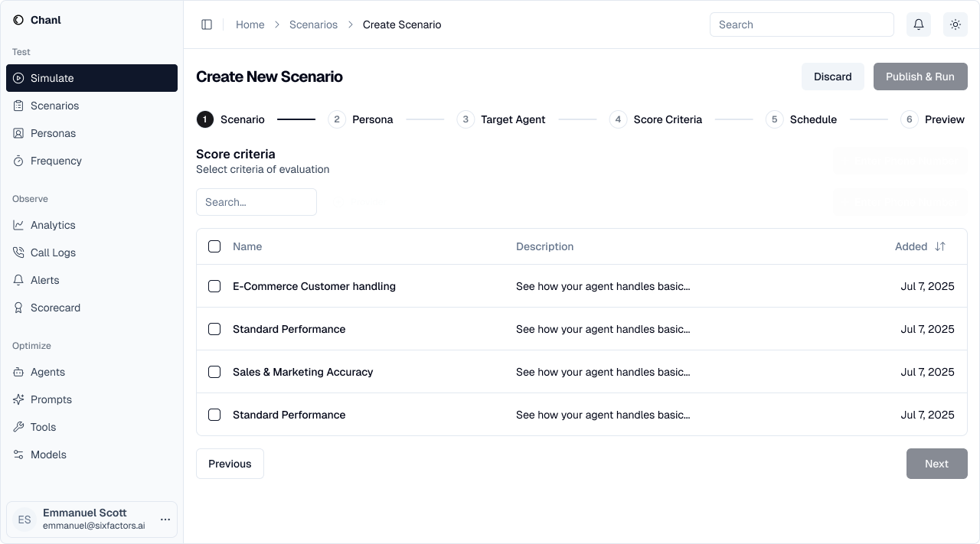Toggle light and dark mode
This screenshot has height=544, width=980.
pos(955,24)
